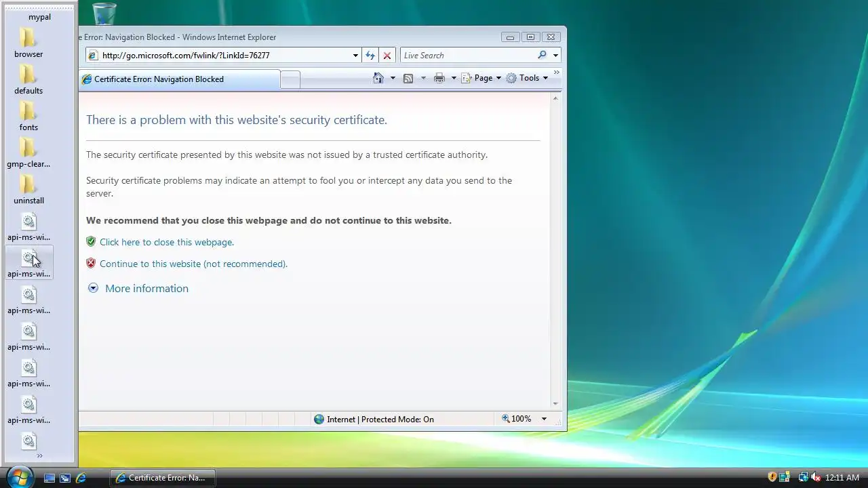Expand the More information section

point(138,288)
